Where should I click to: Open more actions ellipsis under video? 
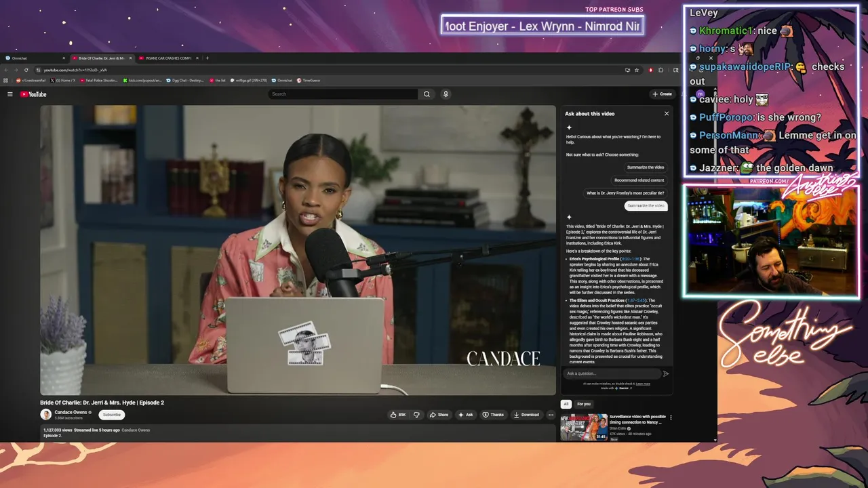pyautogui.click(x=551, y=415)
